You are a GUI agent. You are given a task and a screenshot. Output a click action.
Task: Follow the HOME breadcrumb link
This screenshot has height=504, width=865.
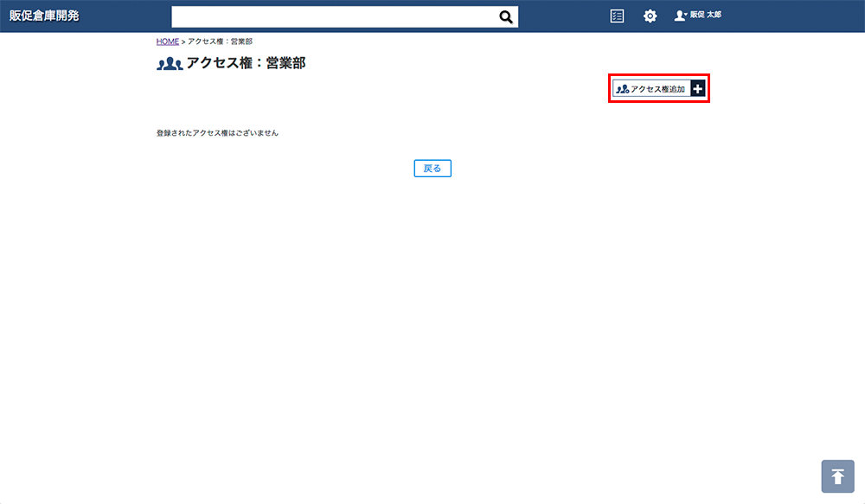pos(167,41)
